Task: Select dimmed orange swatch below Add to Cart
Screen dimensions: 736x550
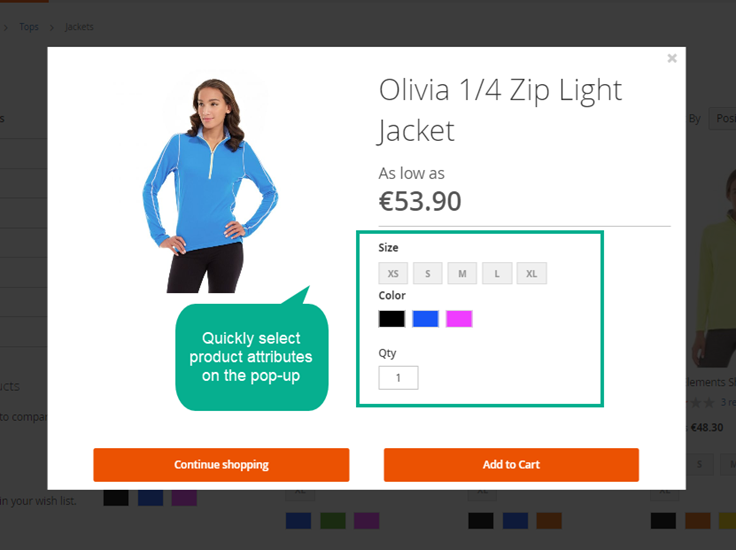Action: 549,521
